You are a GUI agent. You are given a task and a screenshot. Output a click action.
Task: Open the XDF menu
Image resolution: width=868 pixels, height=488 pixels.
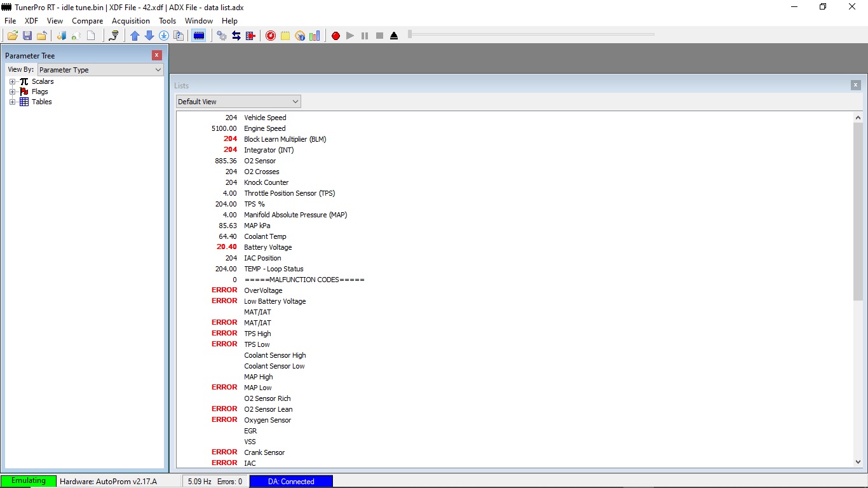pyautogui.click(x=31, y=21)
